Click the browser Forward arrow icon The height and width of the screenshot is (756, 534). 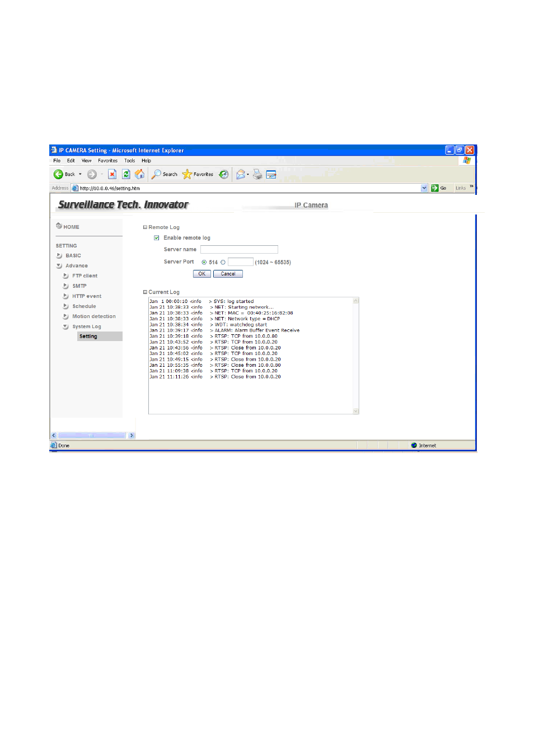(92, 174)
